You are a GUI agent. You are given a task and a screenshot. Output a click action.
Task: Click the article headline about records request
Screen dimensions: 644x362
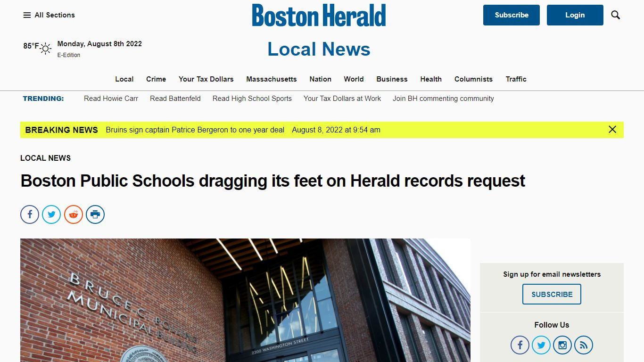coord(273,181)
